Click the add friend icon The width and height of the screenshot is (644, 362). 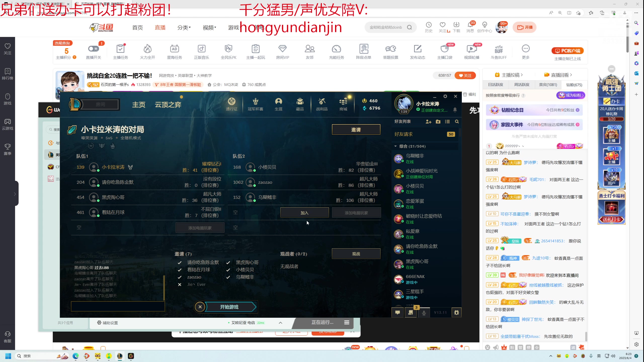click(x=428, y=122)
